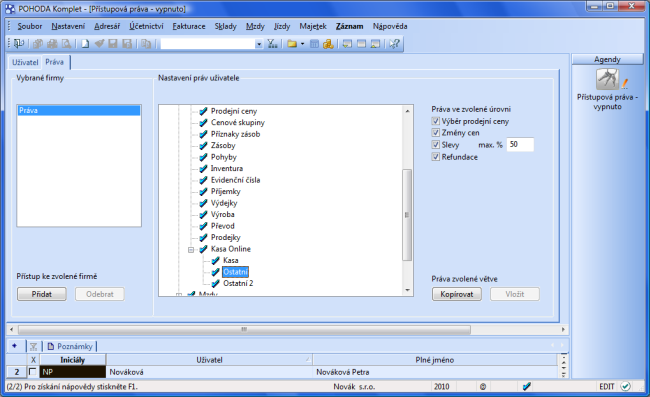The image size is (650, 397).
Task: Click the greyed checkmark edit icon
Action: [99, 44]
